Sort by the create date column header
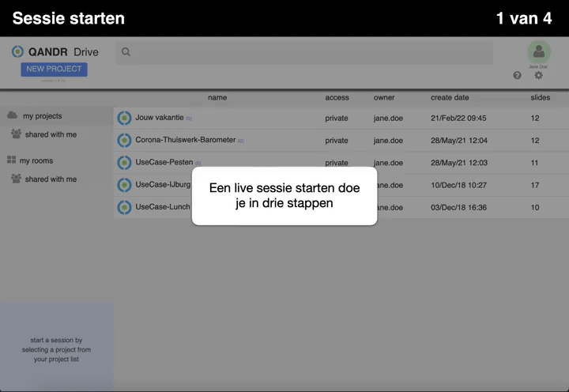Screen dimensions: 569x392 point(450,97)
